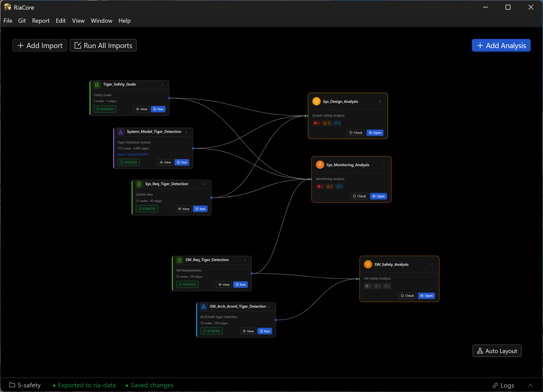This screenshot has height=392, width=543.
Task: Click the SW_Arch_Arxml_Tiger_Detection architecture icon
Action: (x=204, y=307)
